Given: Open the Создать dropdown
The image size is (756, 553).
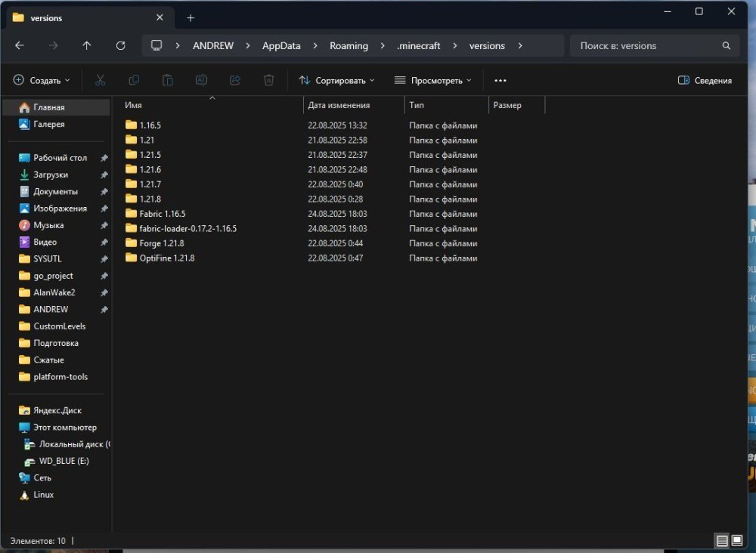Looking at the screenshot, I should point(42,80).
